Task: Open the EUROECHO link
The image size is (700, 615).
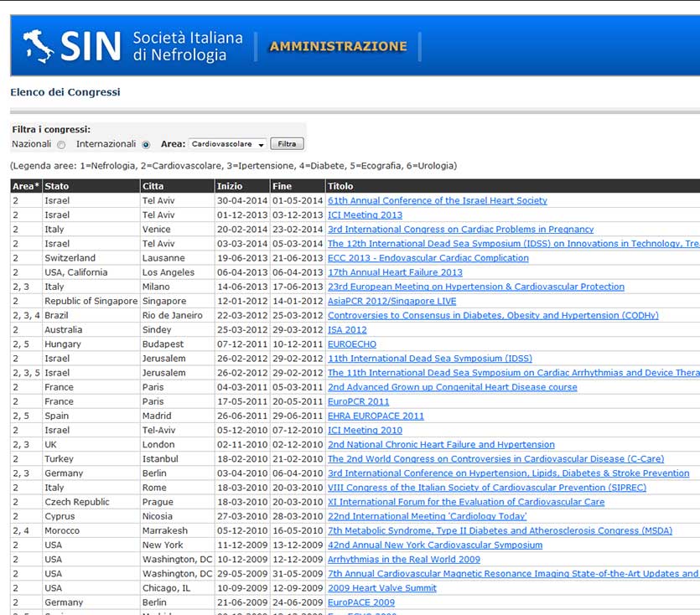Action: [352, 344]
